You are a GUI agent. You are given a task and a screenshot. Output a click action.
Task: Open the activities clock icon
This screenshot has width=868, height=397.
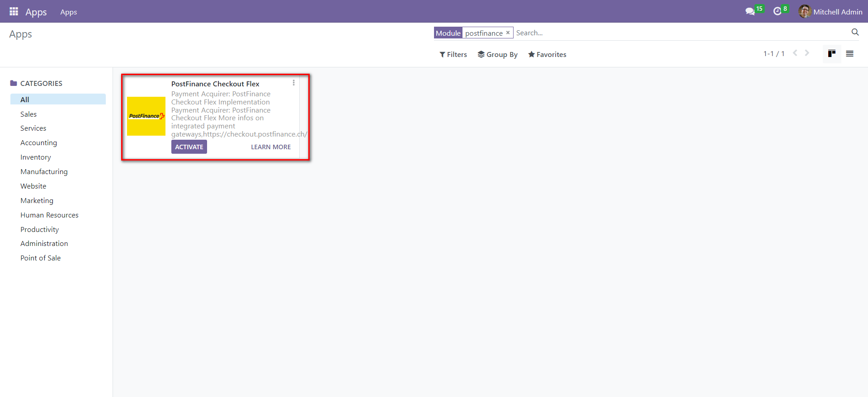[777, 12]
